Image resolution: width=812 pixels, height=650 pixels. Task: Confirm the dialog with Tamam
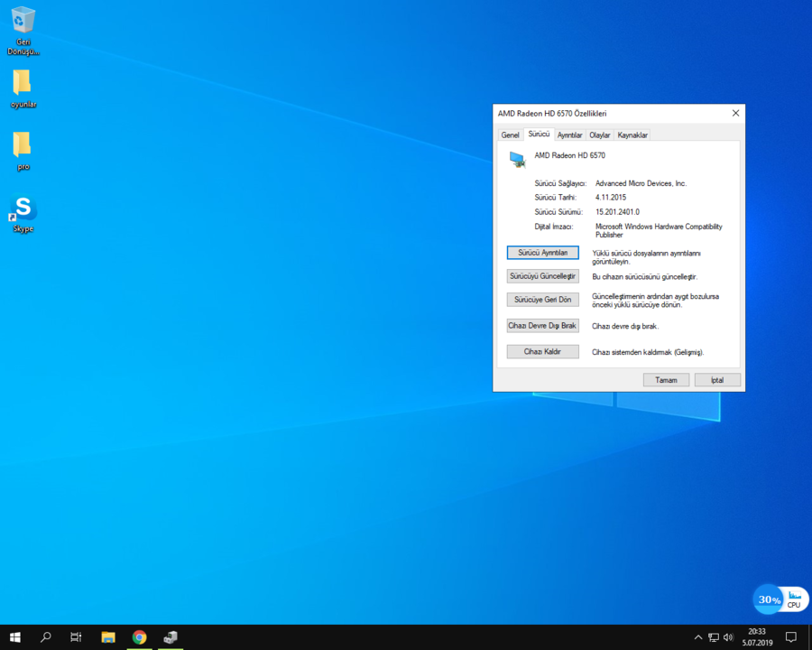click(666, 380)
